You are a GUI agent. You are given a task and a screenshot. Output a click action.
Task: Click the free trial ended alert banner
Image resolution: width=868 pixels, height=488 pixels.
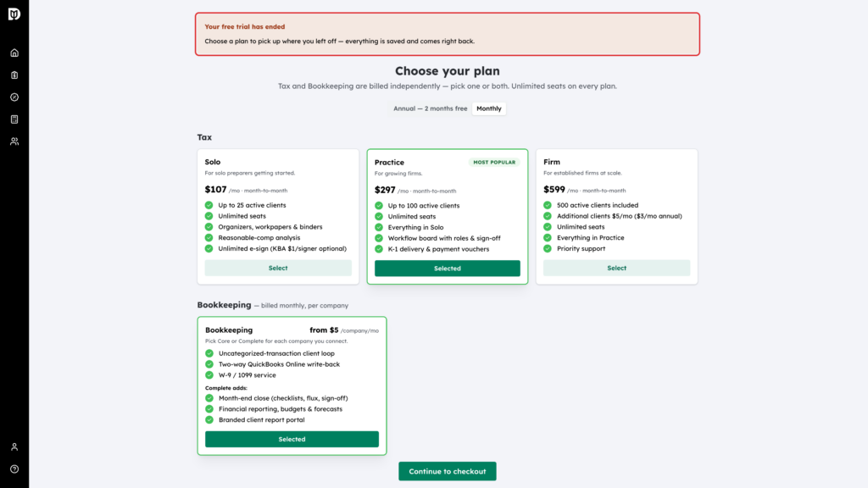[x=448, y=34]
